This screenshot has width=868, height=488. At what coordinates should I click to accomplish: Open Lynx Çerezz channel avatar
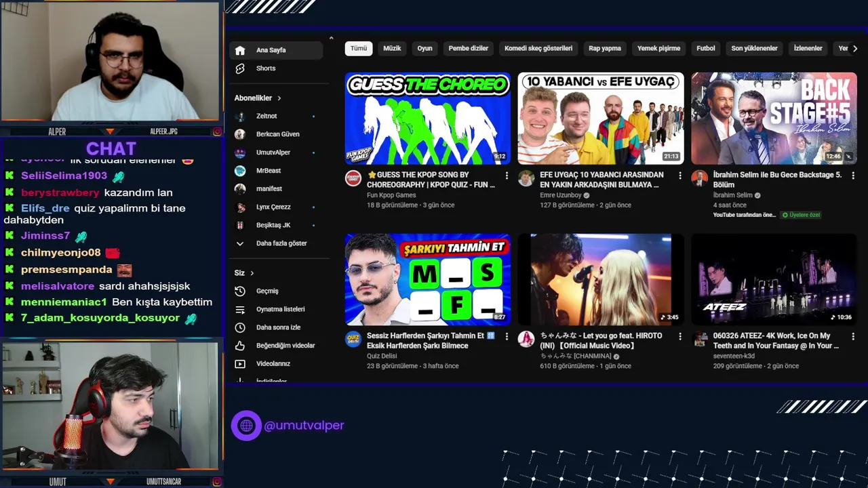click(x=240, y=207)
